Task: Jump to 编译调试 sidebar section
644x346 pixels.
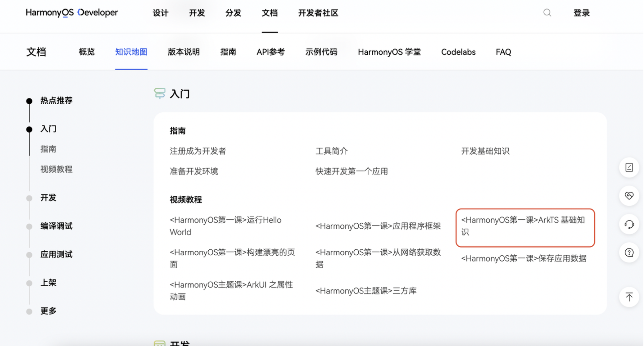Action: 56,226
